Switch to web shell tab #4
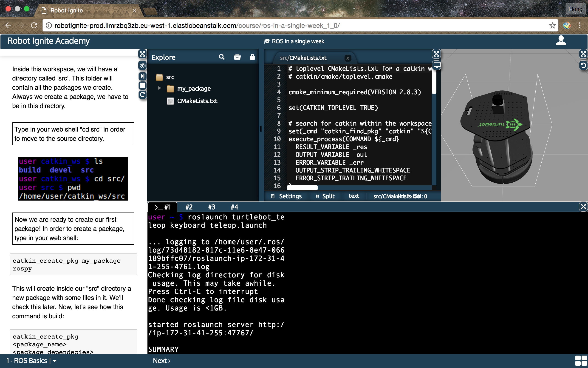 coord(234,207)
